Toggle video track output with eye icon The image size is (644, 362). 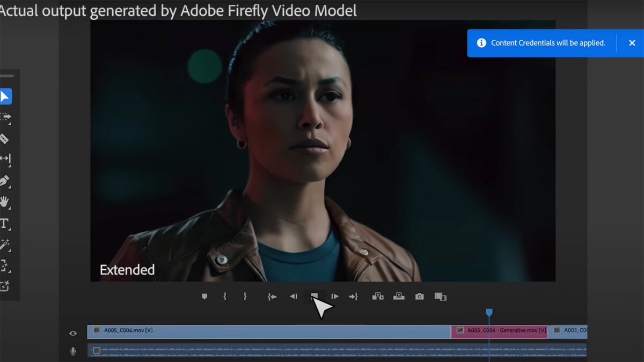coord(73,333)
